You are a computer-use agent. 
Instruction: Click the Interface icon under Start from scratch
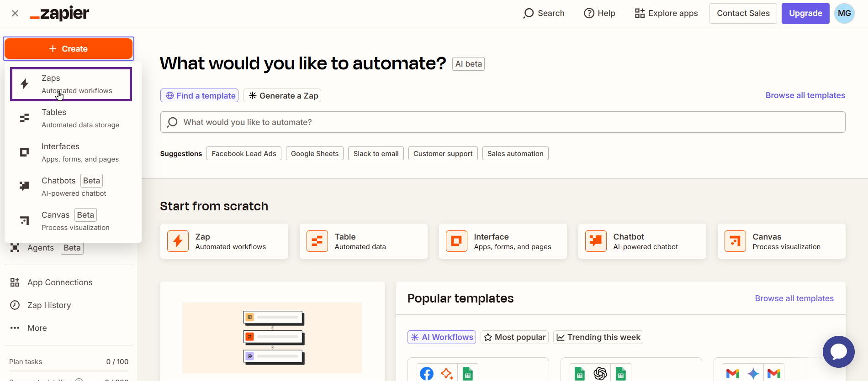click(456, 241)
